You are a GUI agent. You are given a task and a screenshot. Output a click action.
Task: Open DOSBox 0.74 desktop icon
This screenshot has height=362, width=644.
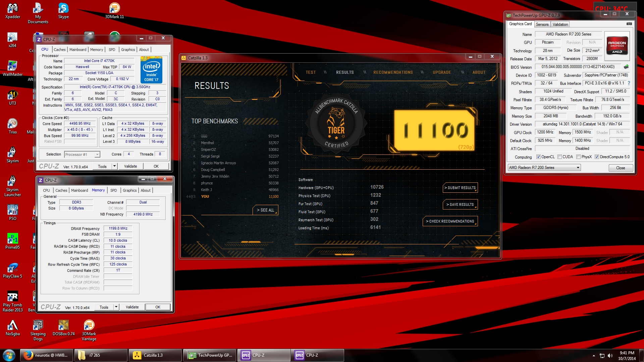(x=63, y=328)
